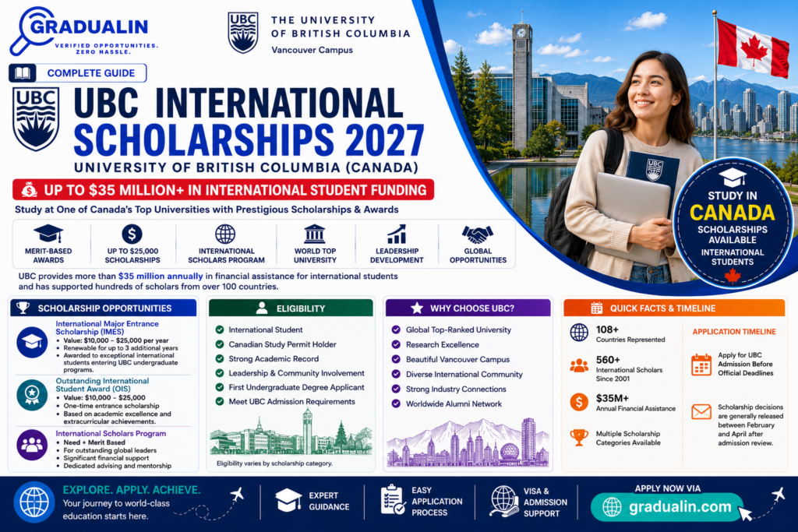Click the gradualin.com apply button

[x=667, y=506]
